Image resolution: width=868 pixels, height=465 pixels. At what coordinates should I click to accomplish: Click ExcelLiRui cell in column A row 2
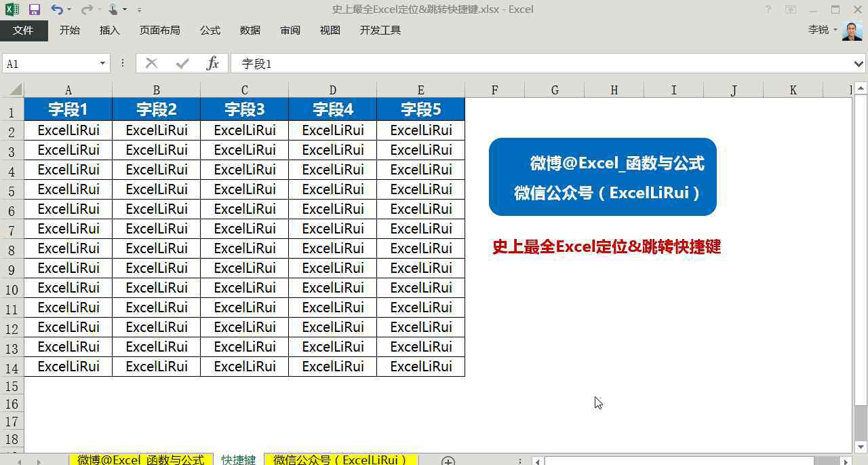pyautogui.click(x=68, y=130)
